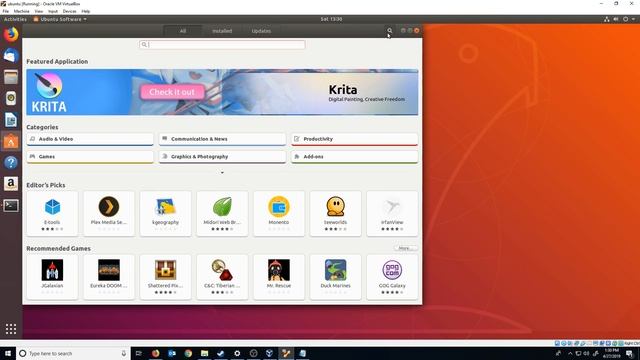This screenshot has width=640, height=360.
Task: Open the power icon in Ubuntu top bar
Action: [x=625, y=19]
